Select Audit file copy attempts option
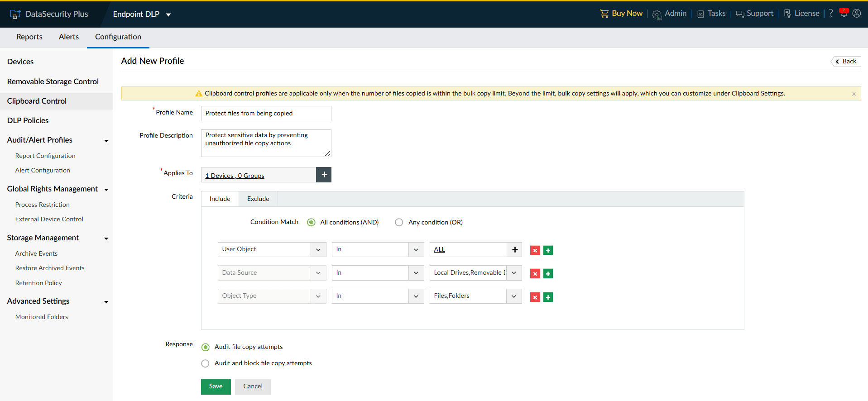This screenshot has height=401, width=868. [x=206, y=347]
